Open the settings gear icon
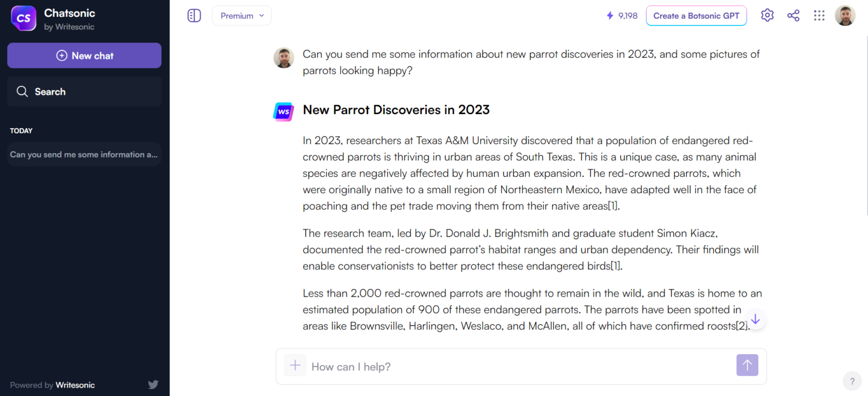The height and width of the screenshot is (396, 868). (767, 15)
